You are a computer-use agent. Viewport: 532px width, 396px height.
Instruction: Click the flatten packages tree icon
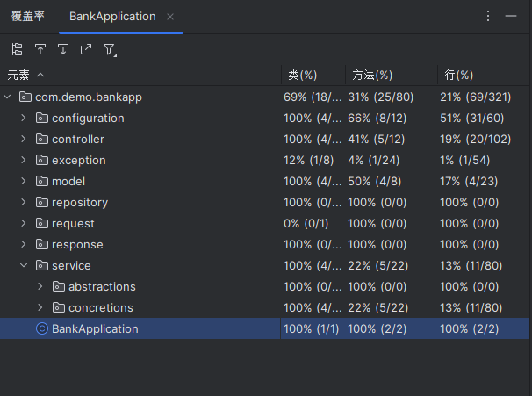pos(17,49)
